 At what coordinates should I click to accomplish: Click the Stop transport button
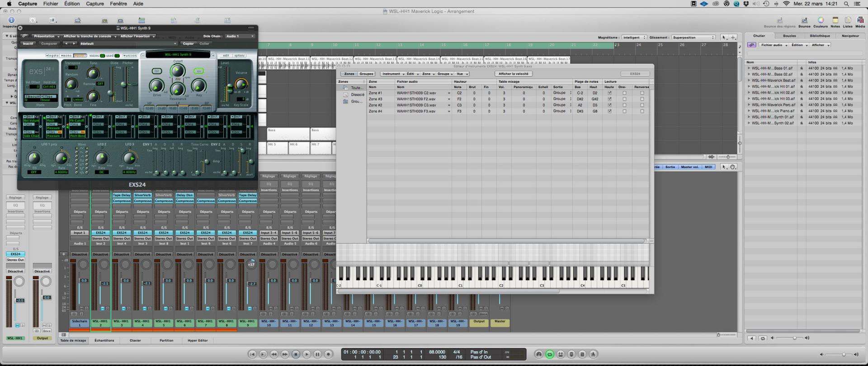coord(296,354)
